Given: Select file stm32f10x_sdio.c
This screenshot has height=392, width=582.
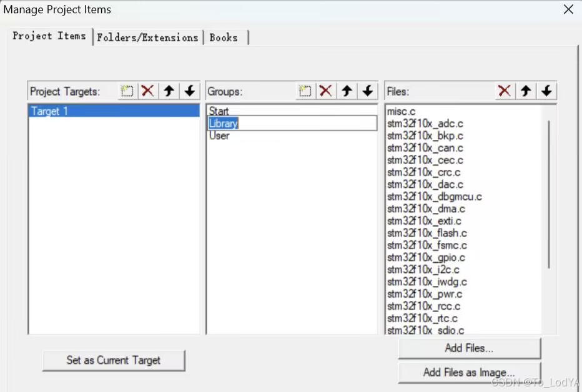Looking at the screenshot, I should (425, 330).
